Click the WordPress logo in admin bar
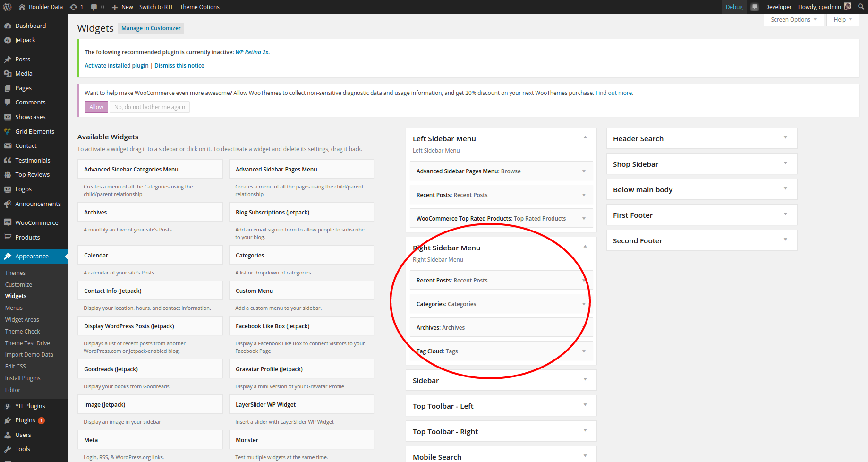The height and width of the screenshot is (462, 868). pos(7,7)
